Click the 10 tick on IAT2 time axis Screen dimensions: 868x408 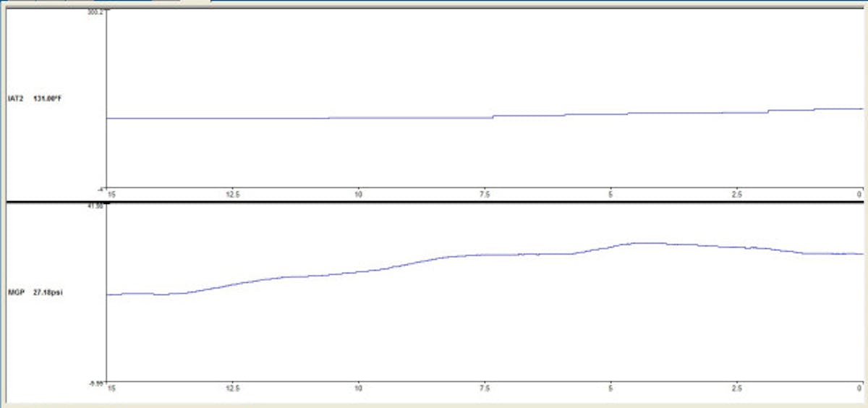click(358, 194)
